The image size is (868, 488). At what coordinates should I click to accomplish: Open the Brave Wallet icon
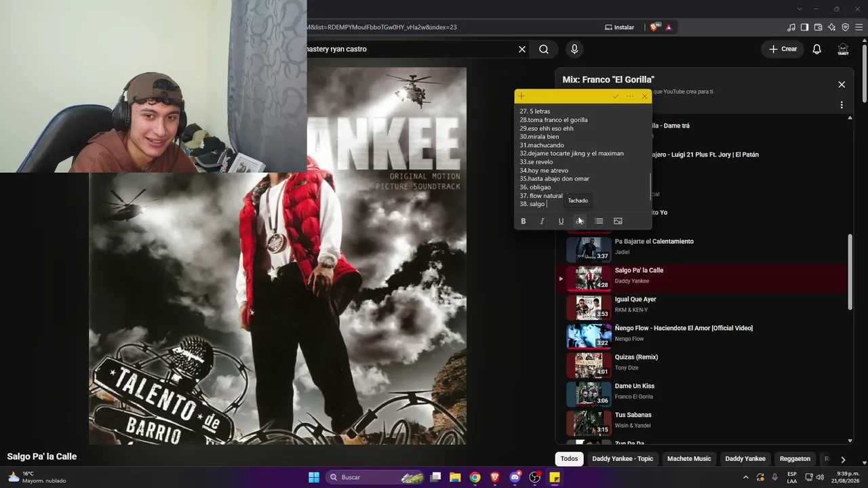tap(818, 27)
